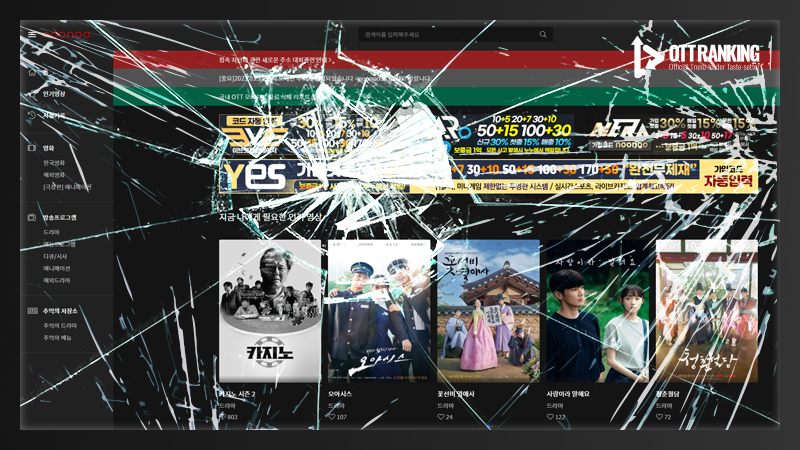Screen dimensions: 800x450
Task: Click the 인기영상 sidebar icon
Action: (32, 94)
